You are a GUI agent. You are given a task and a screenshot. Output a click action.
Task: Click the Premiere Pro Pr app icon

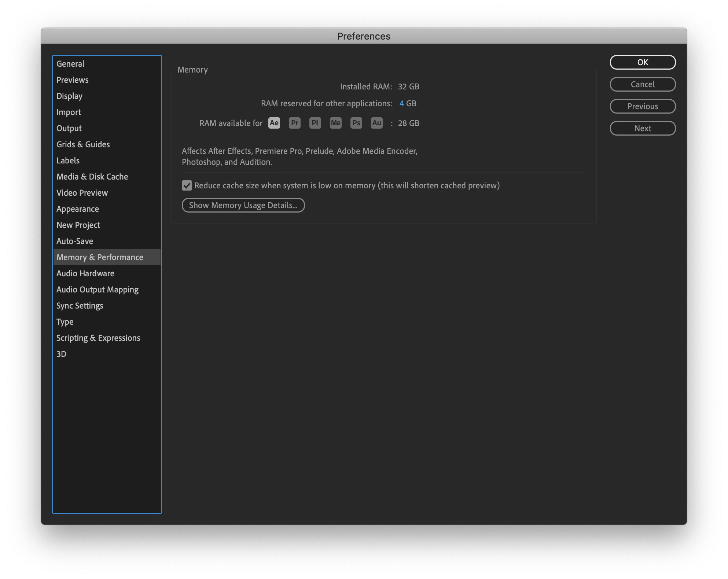tap(294, 123)
